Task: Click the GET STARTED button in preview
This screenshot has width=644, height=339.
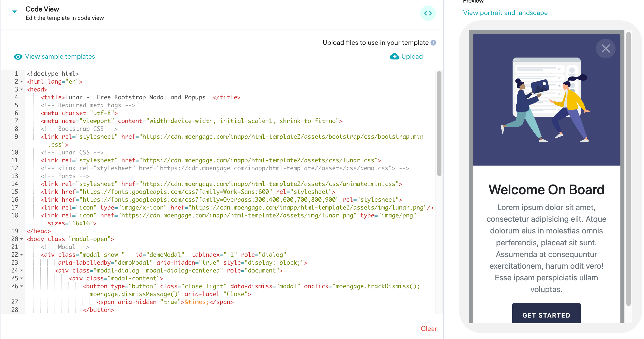Action: tap(546, 313)
